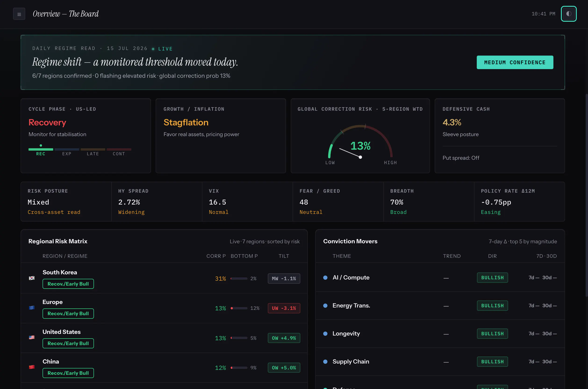The image size is (588, 389).
Task: Click the 10:41 PM clock
Action: click(543, 14)
